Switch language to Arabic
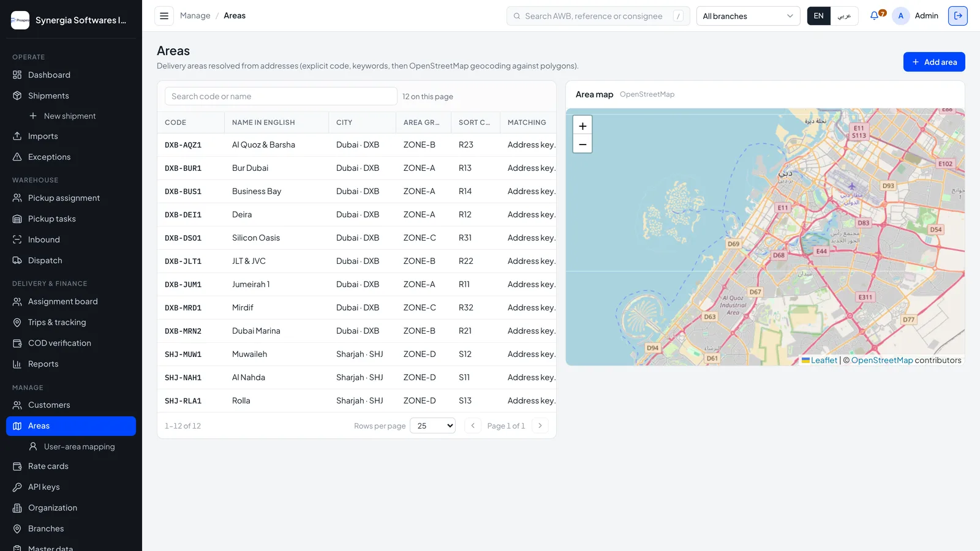 click(845, 16)
